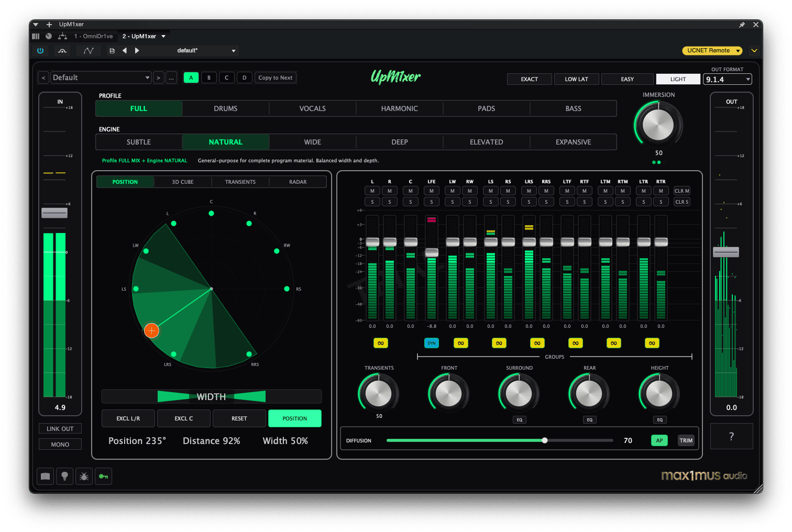Toggle MONO output
Image resolution: width=792 pixels, height=532 pixels.
click(x=60, y=445)
